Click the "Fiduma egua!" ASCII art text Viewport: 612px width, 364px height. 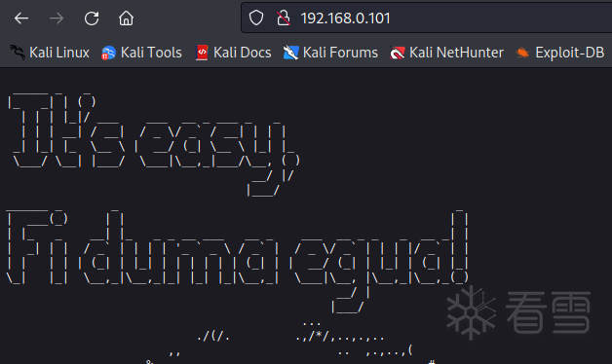coord(238,261)
